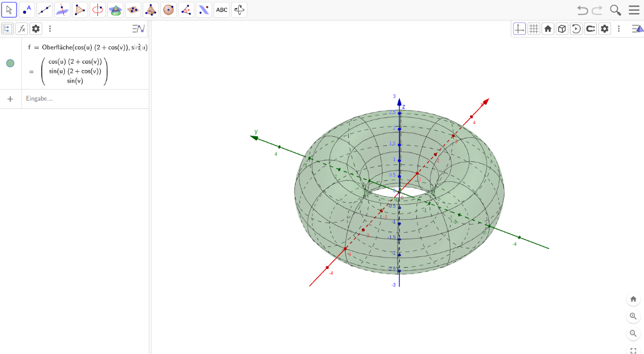
Task: Select the Pyramid solid tool
Action: pos(151,10)
